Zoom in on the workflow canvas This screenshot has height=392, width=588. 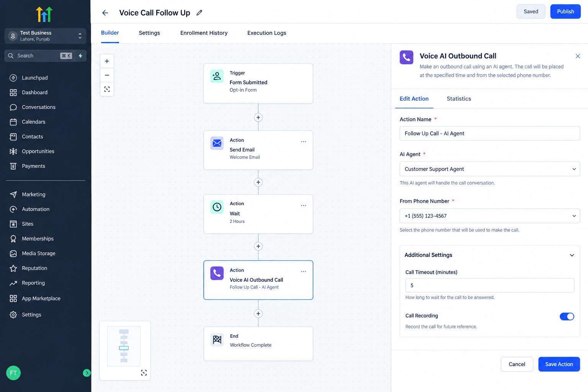tap(107, 61)
